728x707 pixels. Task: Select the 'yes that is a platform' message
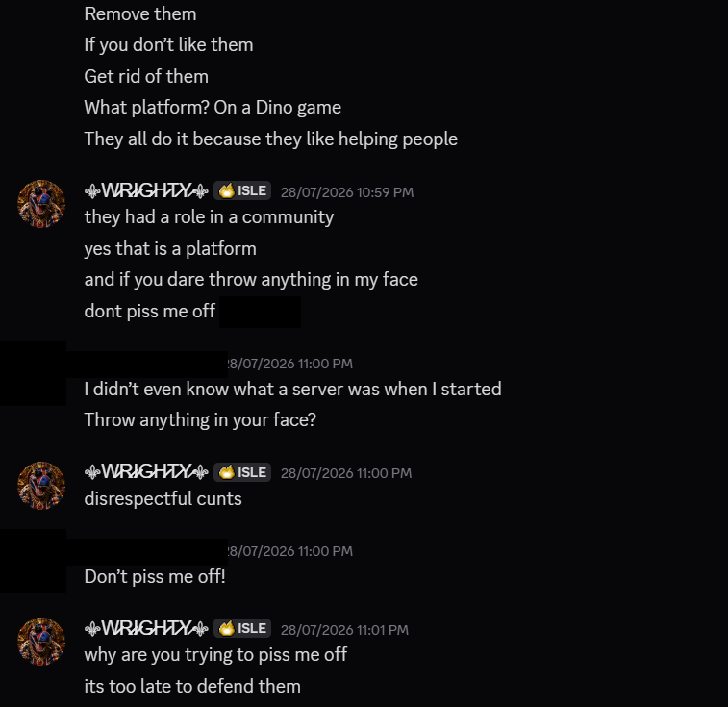(170, 248)
